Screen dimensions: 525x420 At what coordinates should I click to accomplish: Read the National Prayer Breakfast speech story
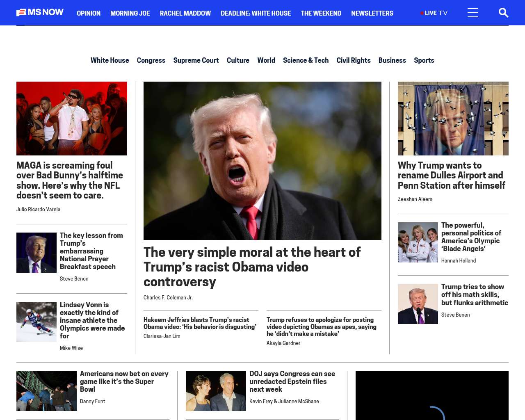[91, 251]
